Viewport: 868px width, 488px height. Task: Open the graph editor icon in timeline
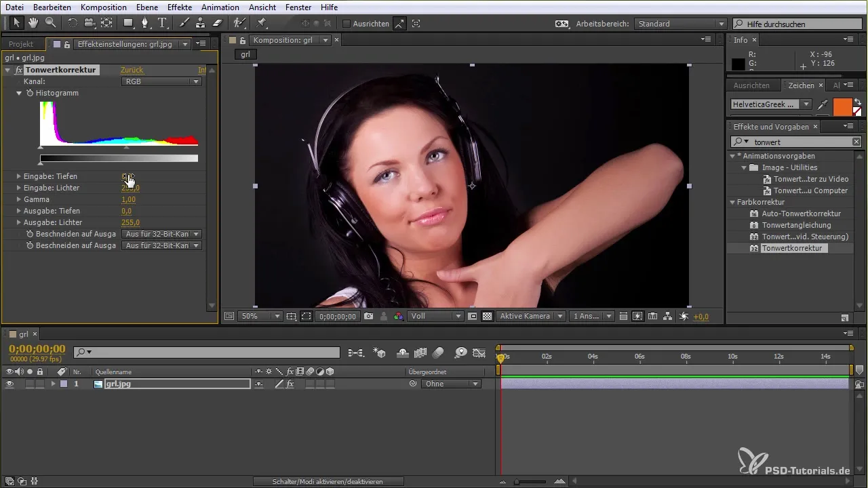[479, 352]
